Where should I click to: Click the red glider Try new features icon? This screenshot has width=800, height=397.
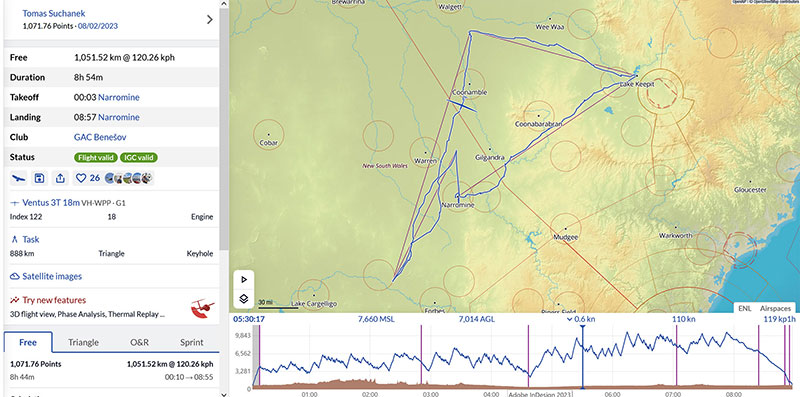pos(202,308)
